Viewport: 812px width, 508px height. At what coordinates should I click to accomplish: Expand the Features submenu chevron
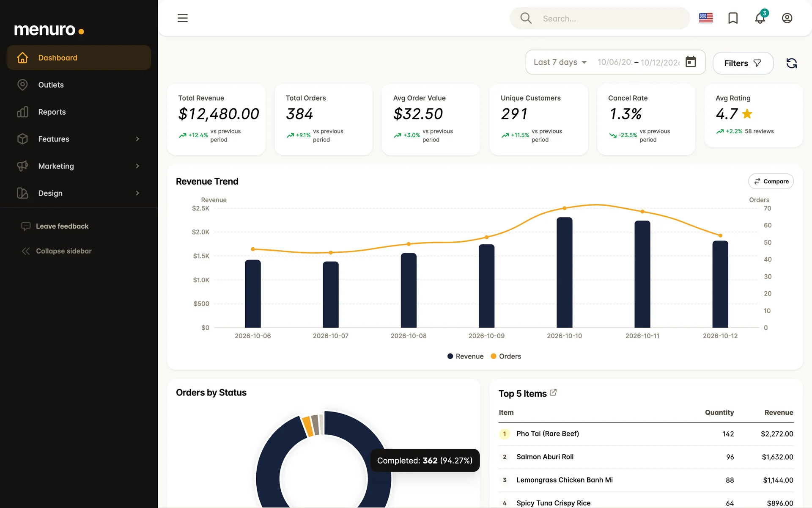[137, 139]
